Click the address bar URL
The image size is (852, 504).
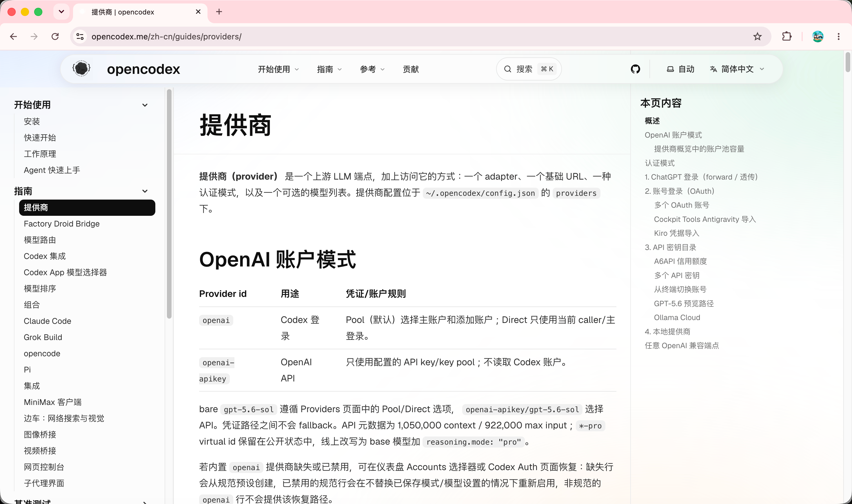point(166,36)
